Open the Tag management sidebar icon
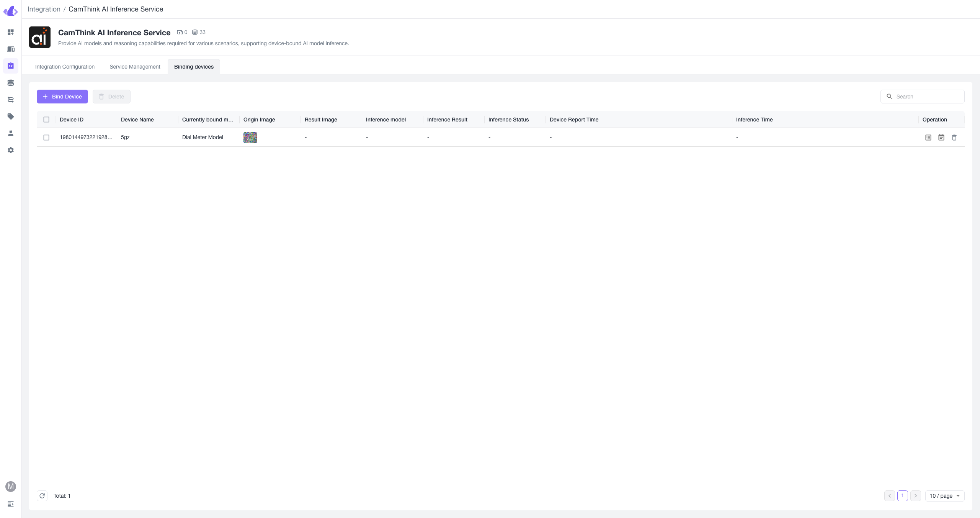 point(11,116)
